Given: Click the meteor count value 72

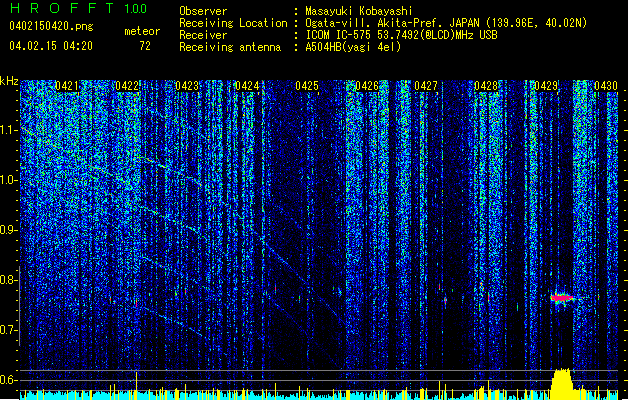Looking at the screenshot, I should click(145, 46).
